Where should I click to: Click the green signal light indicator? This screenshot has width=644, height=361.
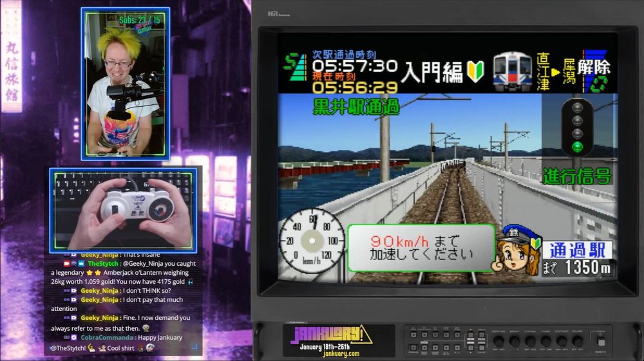pos(578,147)
